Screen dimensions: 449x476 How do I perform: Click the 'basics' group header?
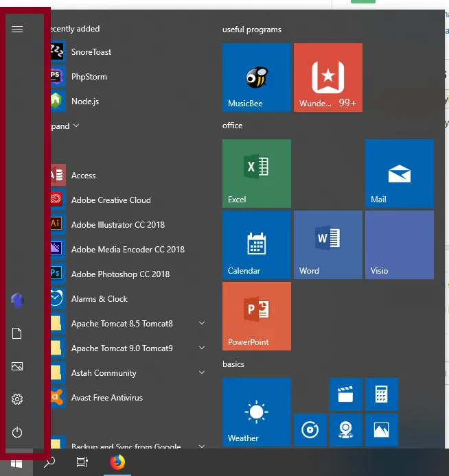pyautogui.click(x=233, y=364)
